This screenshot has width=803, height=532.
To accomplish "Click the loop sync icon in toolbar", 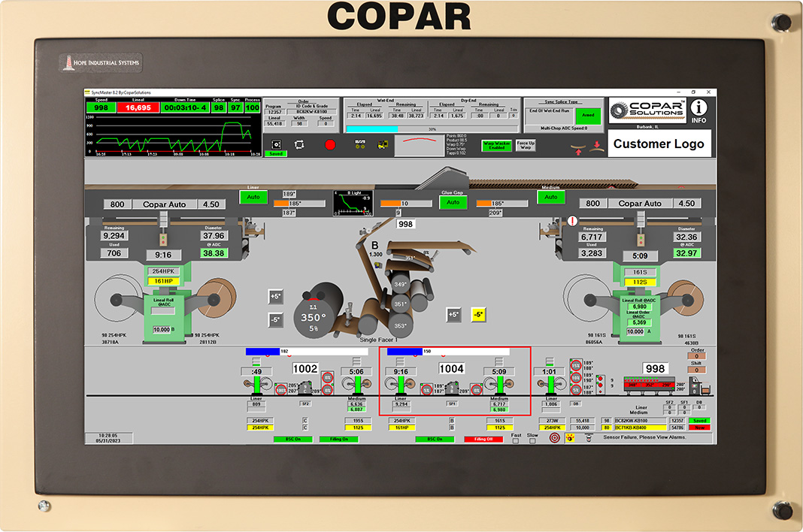I will tap(299, 144).
